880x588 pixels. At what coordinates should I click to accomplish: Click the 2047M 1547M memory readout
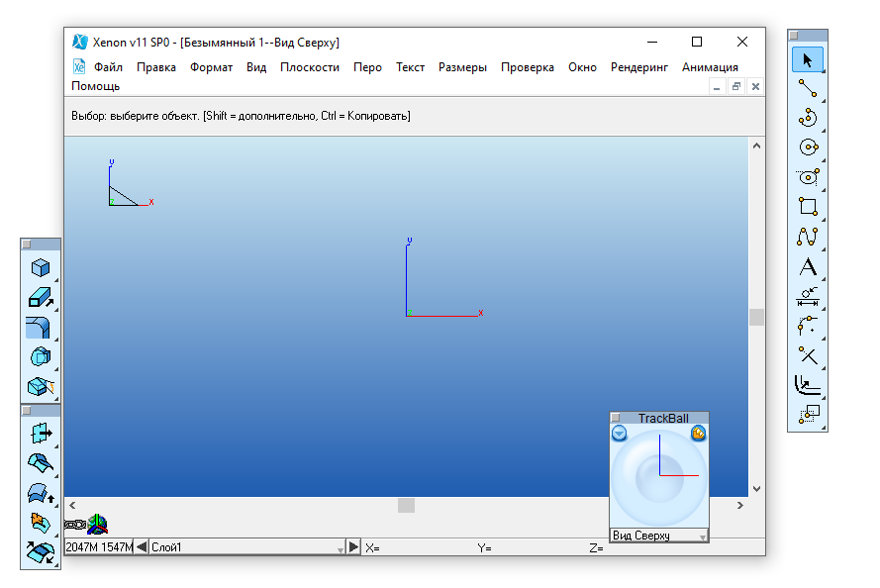[x=99, y=547]
